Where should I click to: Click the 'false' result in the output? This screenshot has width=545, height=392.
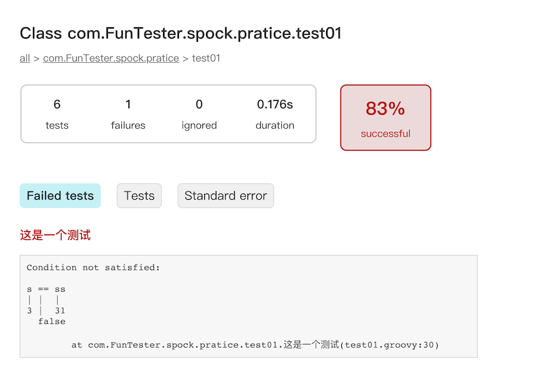(51, 322)
